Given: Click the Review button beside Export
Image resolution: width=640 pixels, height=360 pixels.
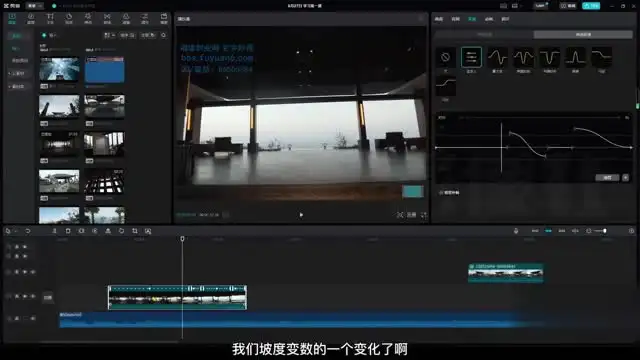Looking at the screenshot, I should (568, 6).
